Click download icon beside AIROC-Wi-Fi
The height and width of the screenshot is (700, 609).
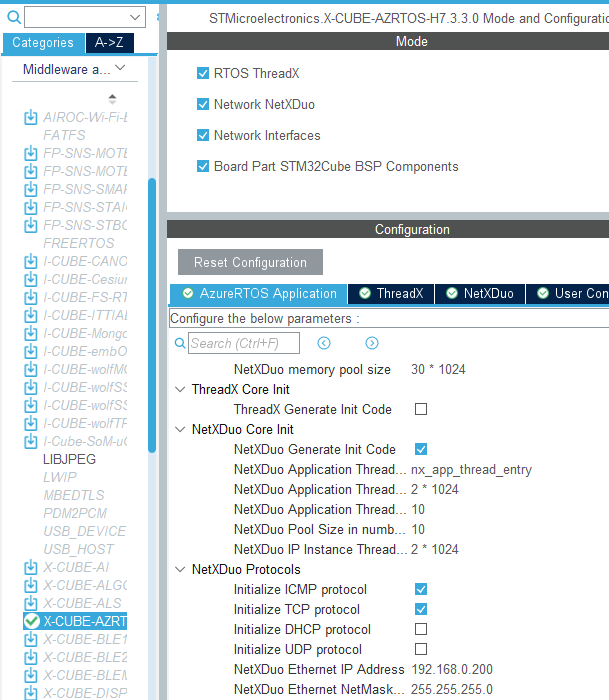click(30, 117)
